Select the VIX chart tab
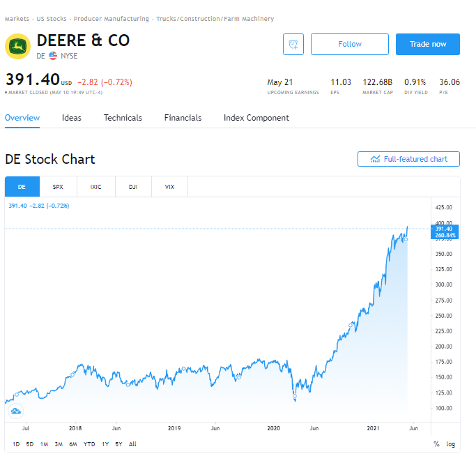The image size is (476, 456). [x=169, y=187]
